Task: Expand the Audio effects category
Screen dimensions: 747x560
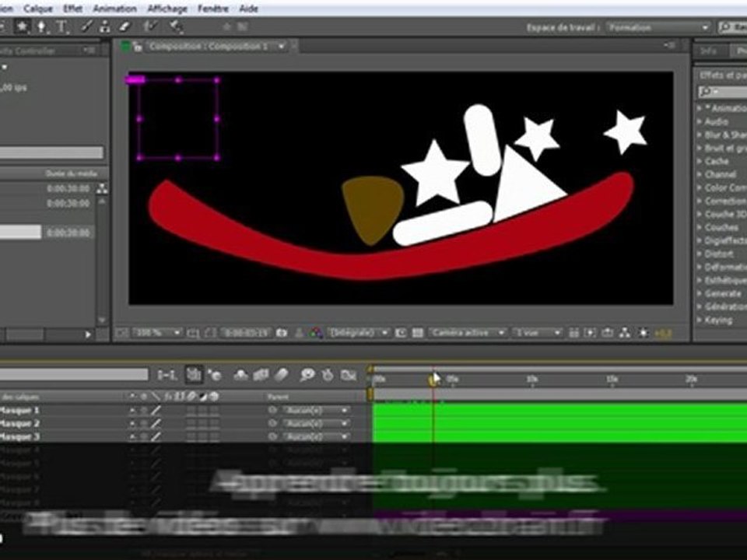Action: (x=700, y=122)
